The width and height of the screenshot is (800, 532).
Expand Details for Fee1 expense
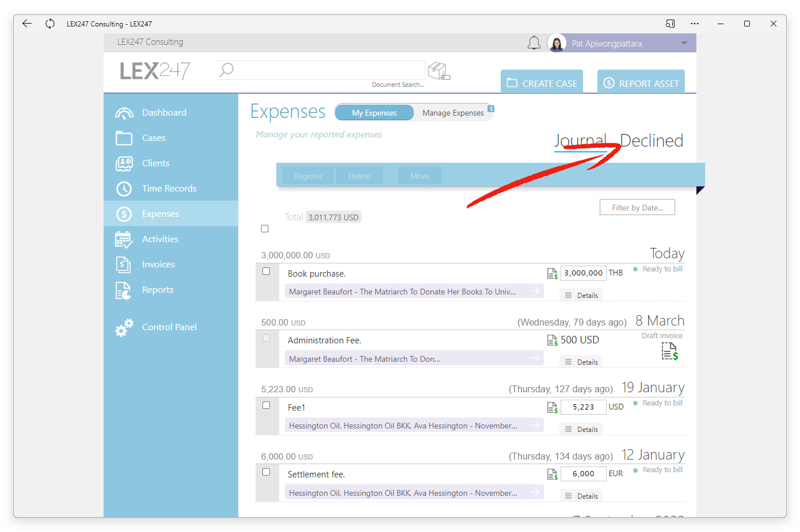tap(581, 430)
